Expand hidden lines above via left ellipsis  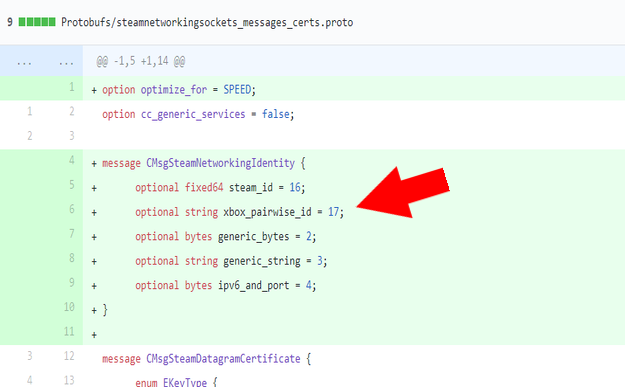(x=24, y=62)
